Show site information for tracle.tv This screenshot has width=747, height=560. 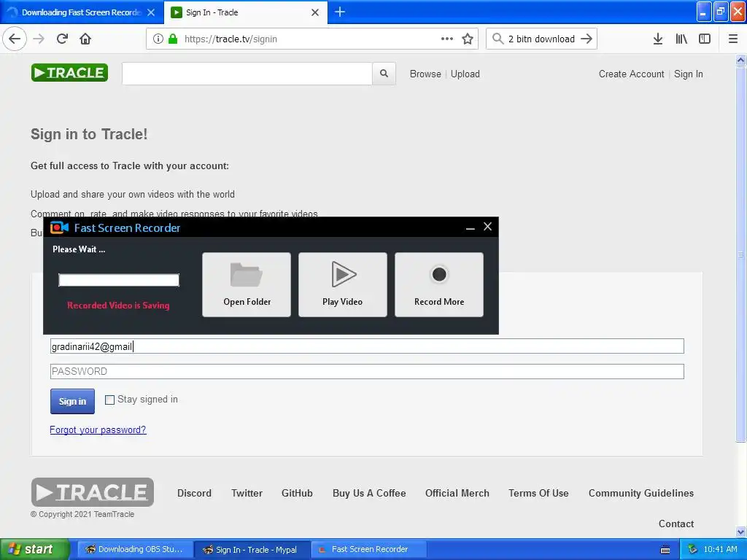coord(158,39)
